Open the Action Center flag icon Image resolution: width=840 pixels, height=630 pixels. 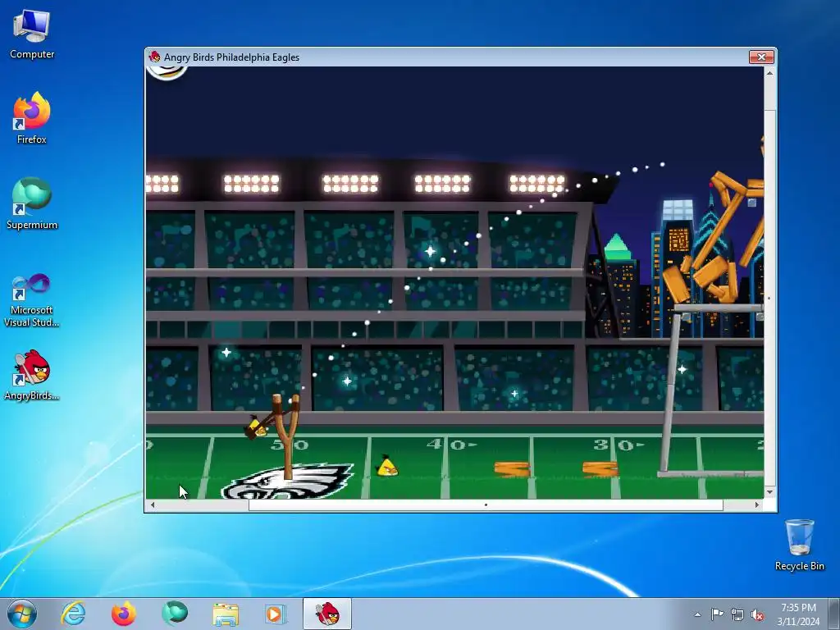click(x=717, y=614)
